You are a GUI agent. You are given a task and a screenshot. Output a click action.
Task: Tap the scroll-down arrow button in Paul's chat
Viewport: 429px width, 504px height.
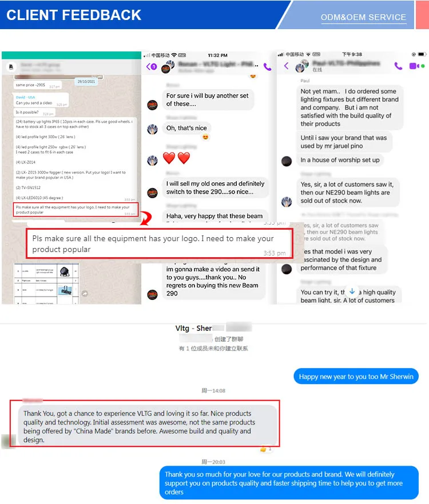click(x=352, y=291)
